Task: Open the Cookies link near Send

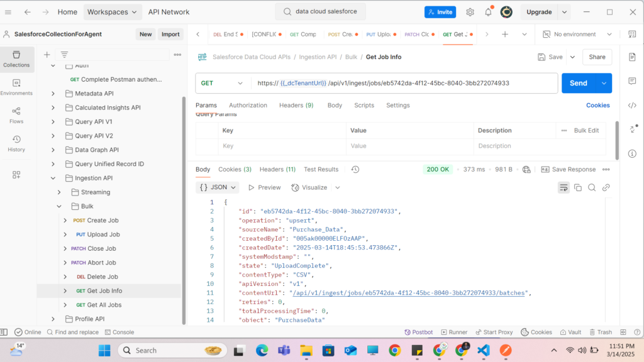Action: coord(597,105)
